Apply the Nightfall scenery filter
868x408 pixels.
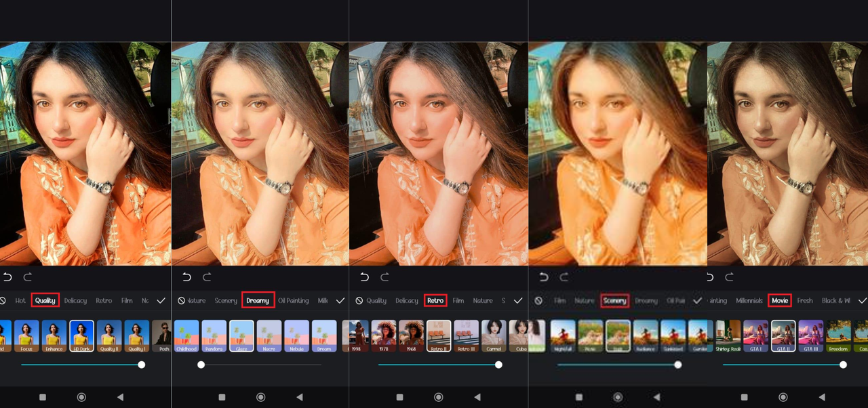(x=563, y=336)
